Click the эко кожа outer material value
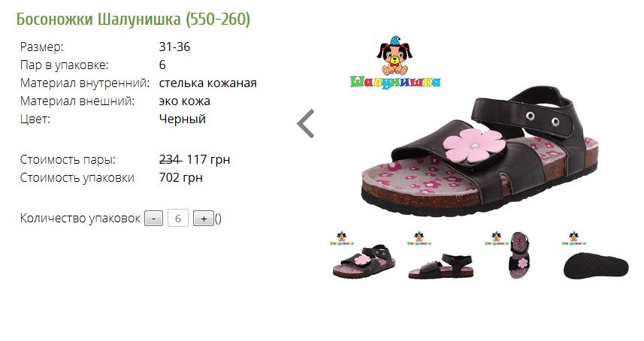Screen dimensions: 644x341 (x=184, y=101)
